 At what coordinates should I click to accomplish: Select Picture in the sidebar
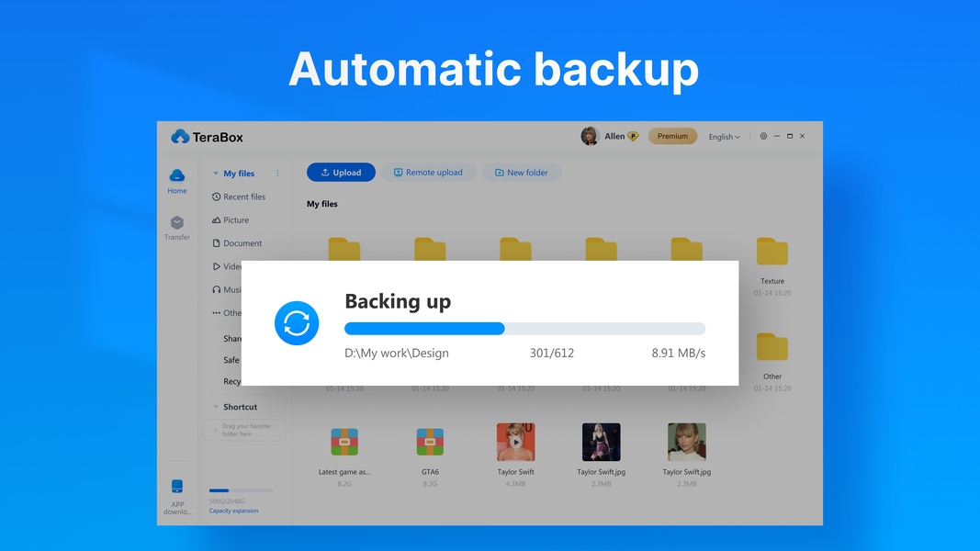tap(235, 220)
